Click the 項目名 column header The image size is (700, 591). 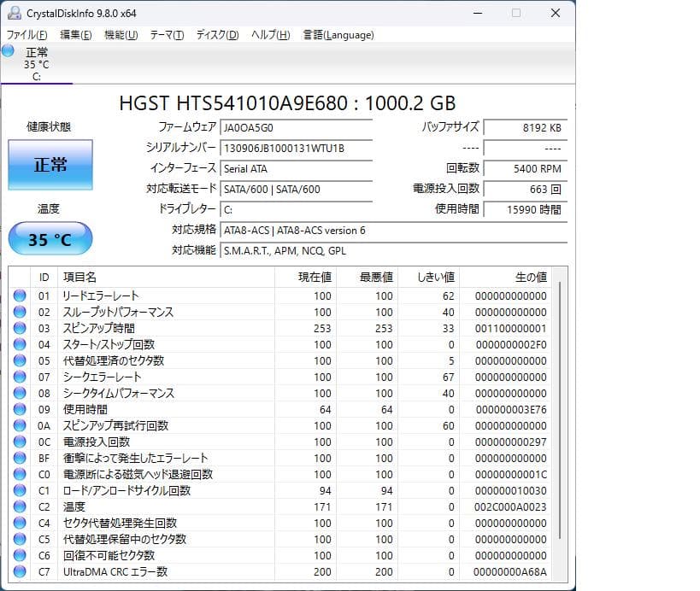click(x=166, y=278)
